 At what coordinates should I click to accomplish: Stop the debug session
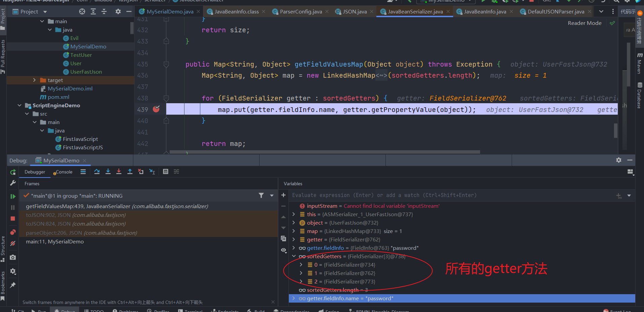tap(13, 219)
